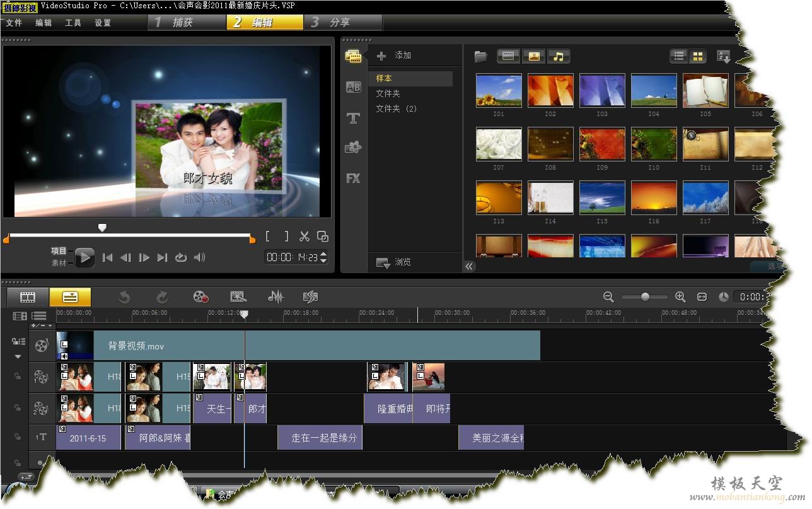This screenshot has height=509, width=812.
Task: Open the 文件 menu
Action: point(13,23)
